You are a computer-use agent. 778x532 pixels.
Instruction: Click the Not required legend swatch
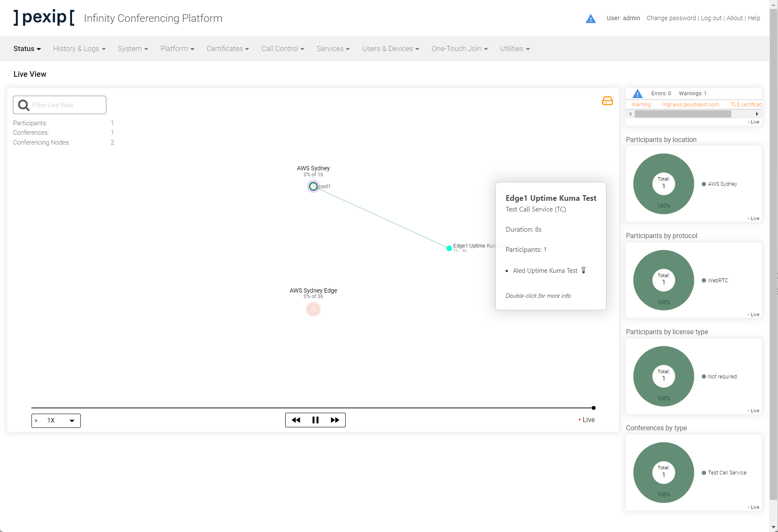pyautogui.click(x=704, y=377)
